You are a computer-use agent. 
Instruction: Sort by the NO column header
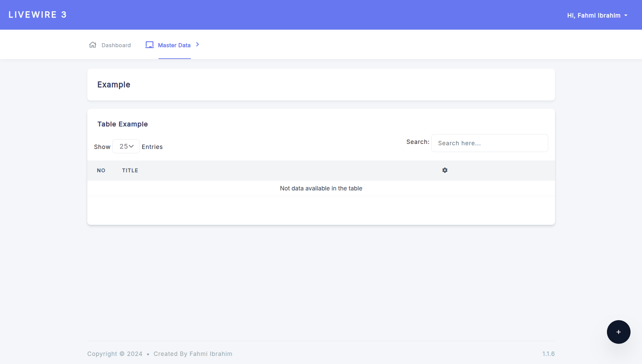tap(101, 171)
